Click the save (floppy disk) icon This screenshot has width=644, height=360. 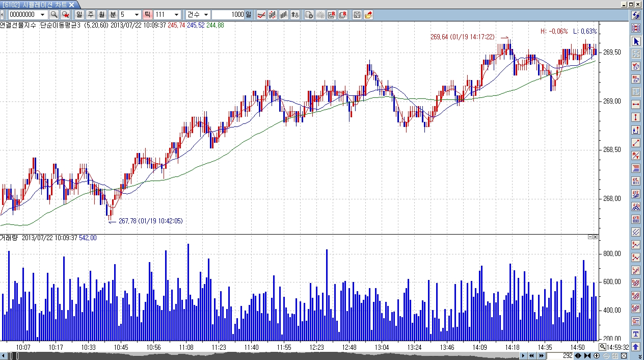(357, 15)
